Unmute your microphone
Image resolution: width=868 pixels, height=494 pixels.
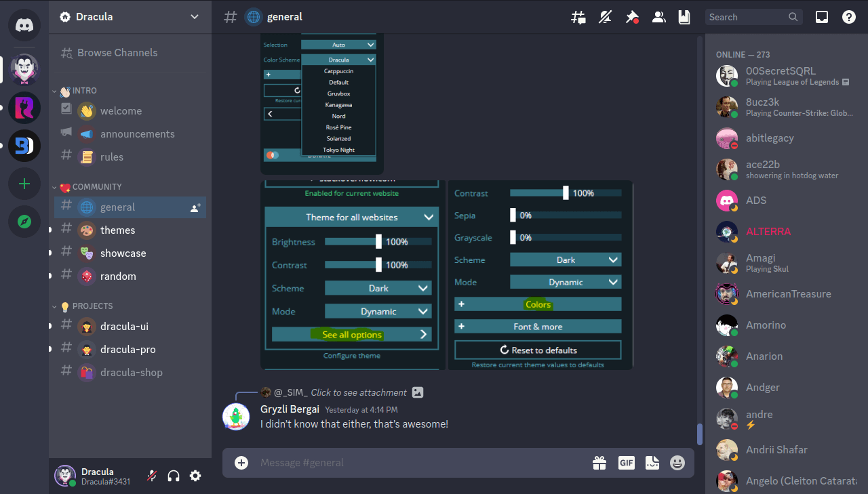pyautogui.click(x=151, y=476)
